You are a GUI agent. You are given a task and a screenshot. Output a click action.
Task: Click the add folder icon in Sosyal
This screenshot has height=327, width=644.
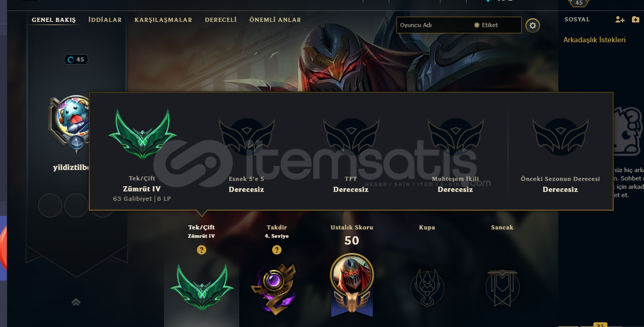coord(635,19)
